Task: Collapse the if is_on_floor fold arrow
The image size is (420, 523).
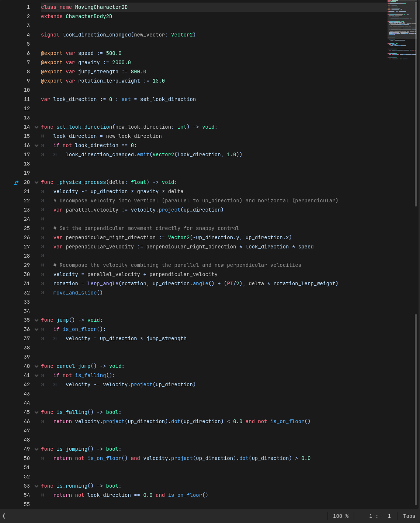Action: (37, 330)
